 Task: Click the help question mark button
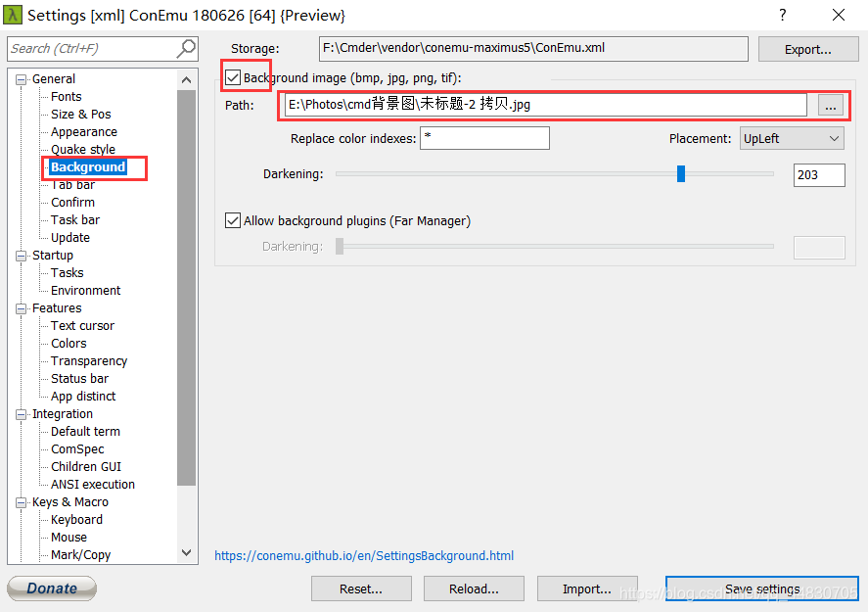click(782, 15)
